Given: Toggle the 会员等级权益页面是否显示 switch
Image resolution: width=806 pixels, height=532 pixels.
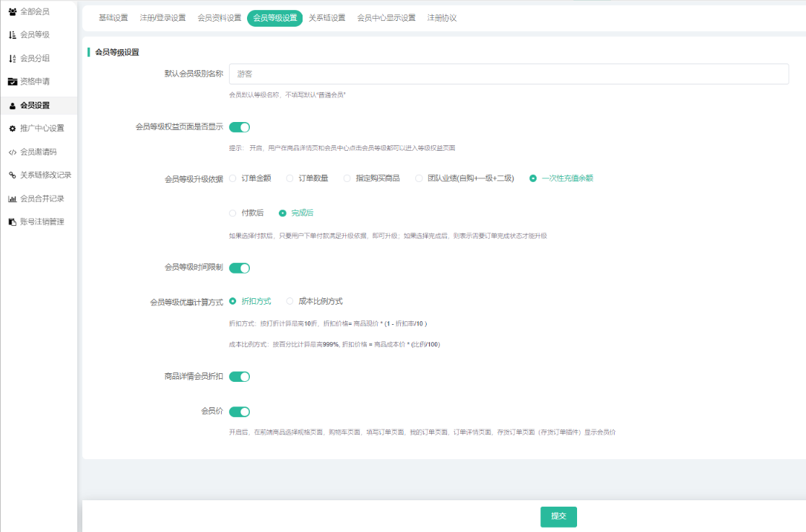Looking at the screenshot, I should pos(239,127).
